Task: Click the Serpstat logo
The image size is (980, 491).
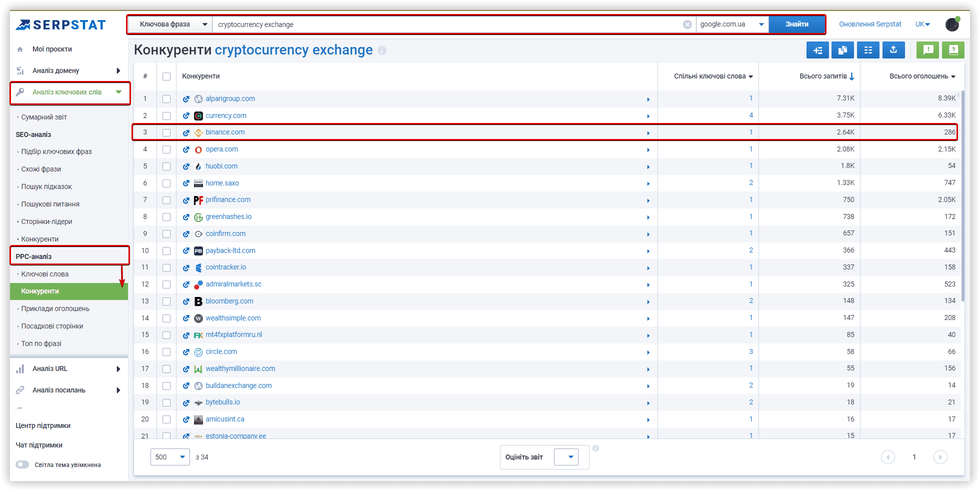Action: pos(60,24)
